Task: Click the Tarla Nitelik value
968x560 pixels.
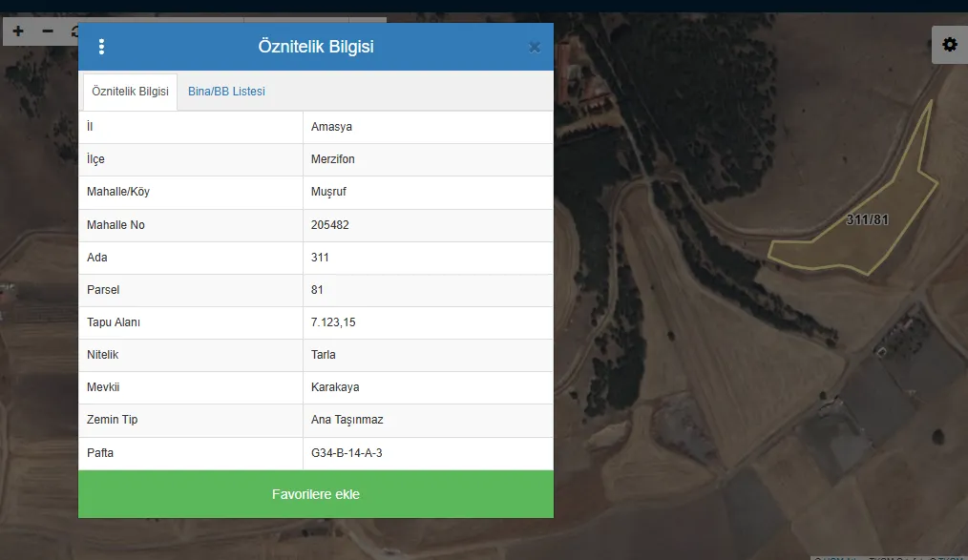Action: tap(324, 355)
